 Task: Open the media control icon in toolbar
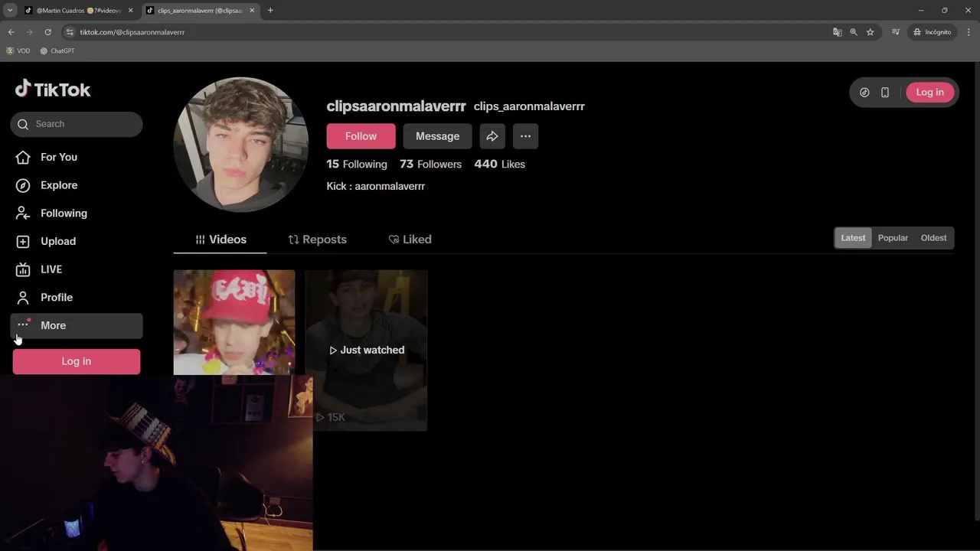(895, 32)
